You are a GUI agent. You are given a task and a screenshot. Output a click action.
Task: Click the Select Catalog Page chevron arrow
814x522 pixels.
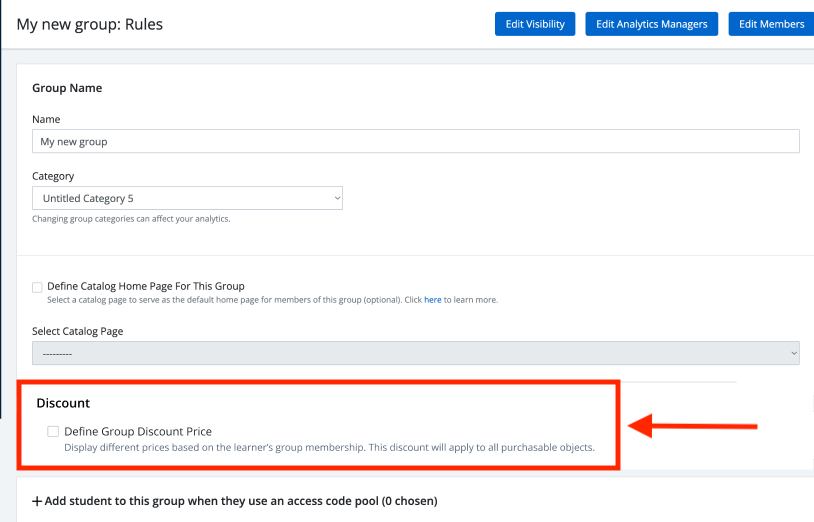click(x=794, y=353)
